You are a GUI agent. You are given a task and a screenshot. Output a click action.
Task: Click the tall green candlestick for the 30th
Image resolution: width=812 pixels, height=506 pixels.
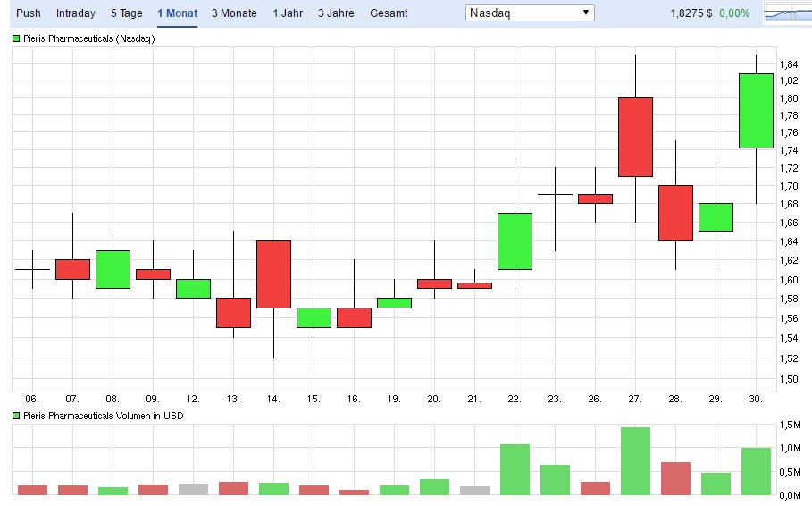coord(756,110)
